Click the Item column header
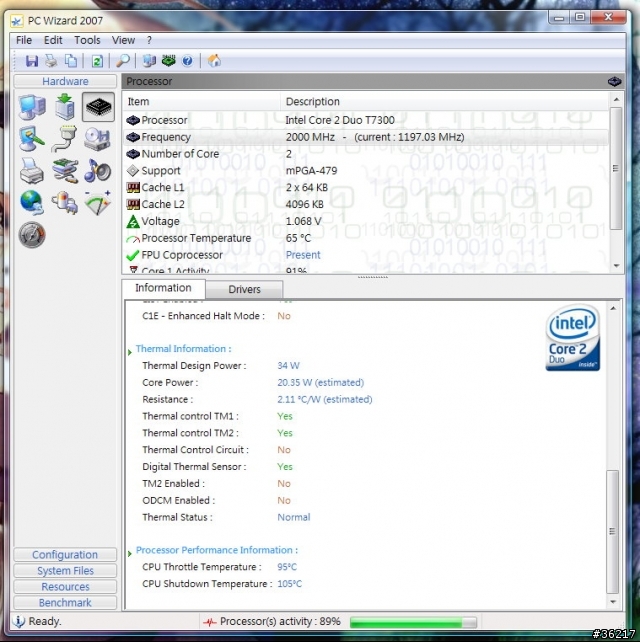The width and height of the screenshot is (640, 642). [x=201, y=102]
